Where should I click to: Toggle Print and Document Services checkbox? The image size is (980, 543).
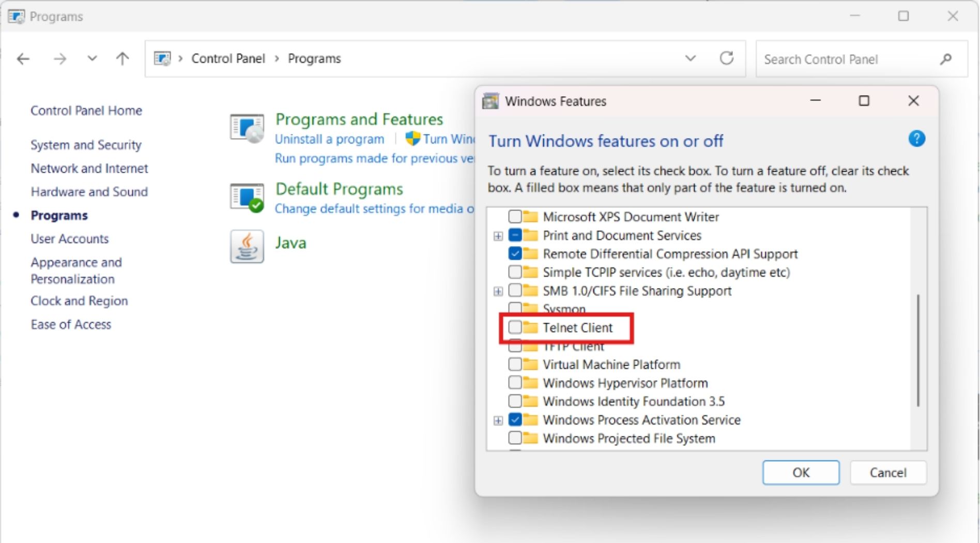515,235
